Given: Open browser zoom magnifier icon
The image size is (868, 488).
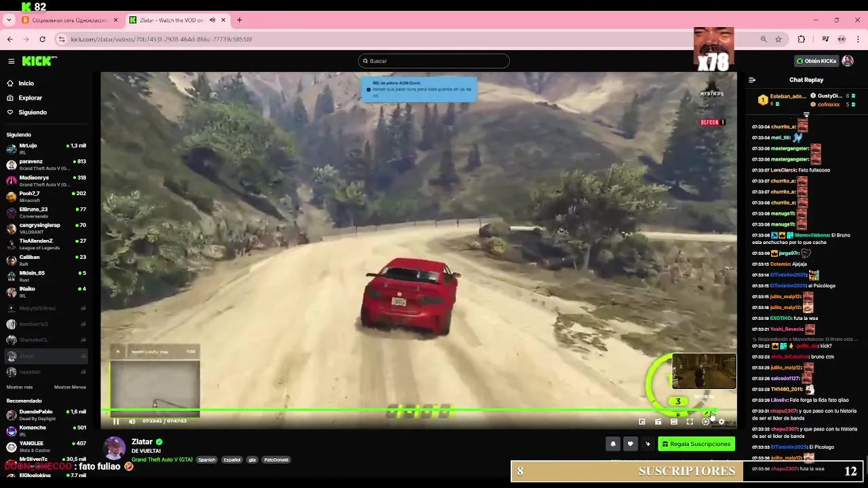Looking at the screenshot, I should (x=764, y=39).
